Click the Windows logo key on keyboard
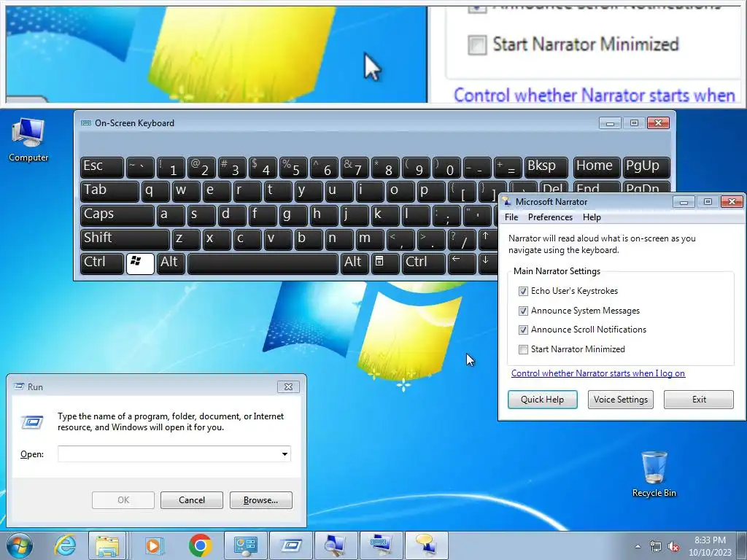The height and width of the screenshot is (560, 747). tap(140, 263)
